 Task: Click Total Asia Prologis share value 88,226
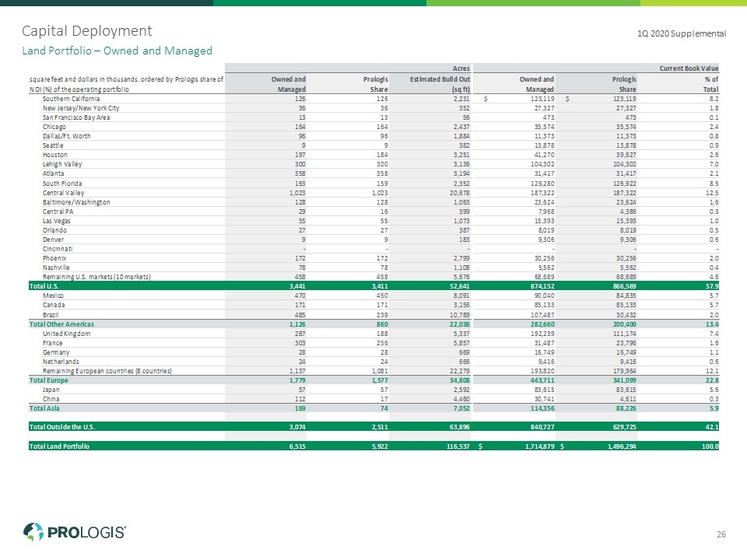(626, 408)
